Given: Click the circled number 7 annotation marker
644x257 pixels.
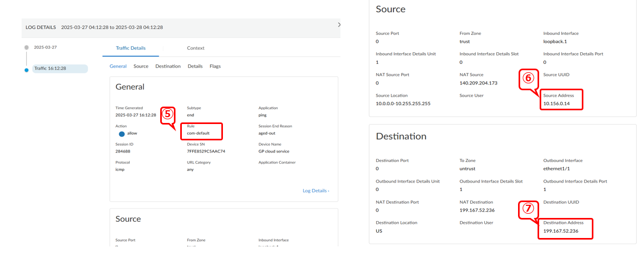Looking at the screenshot, I should (529, 208).
